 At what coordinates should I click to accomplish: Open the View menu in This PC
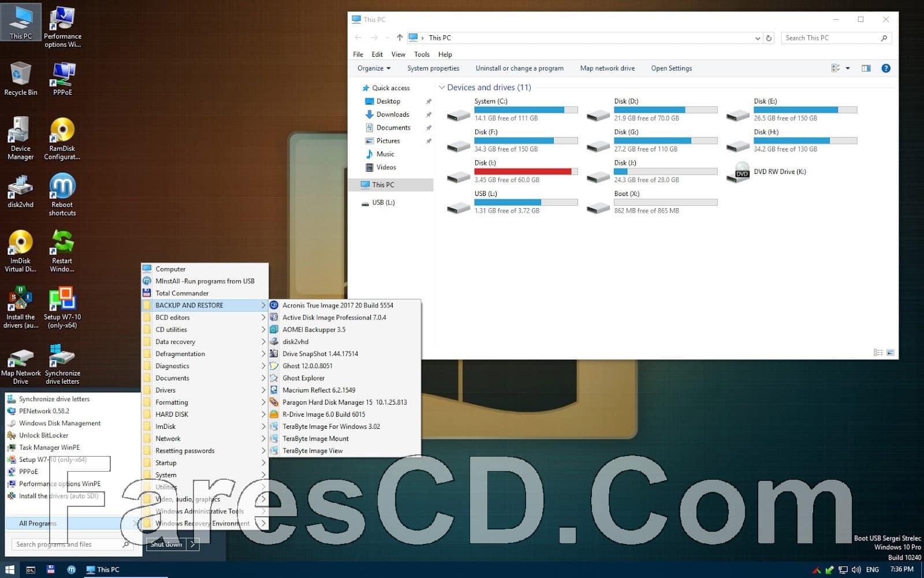tap(398, 54)
